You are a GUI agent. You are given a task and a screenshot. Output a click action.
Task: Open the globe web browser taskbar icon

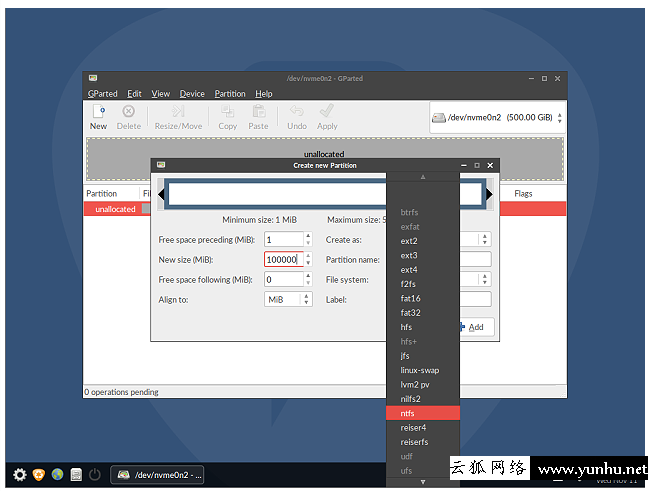point(57,474)
